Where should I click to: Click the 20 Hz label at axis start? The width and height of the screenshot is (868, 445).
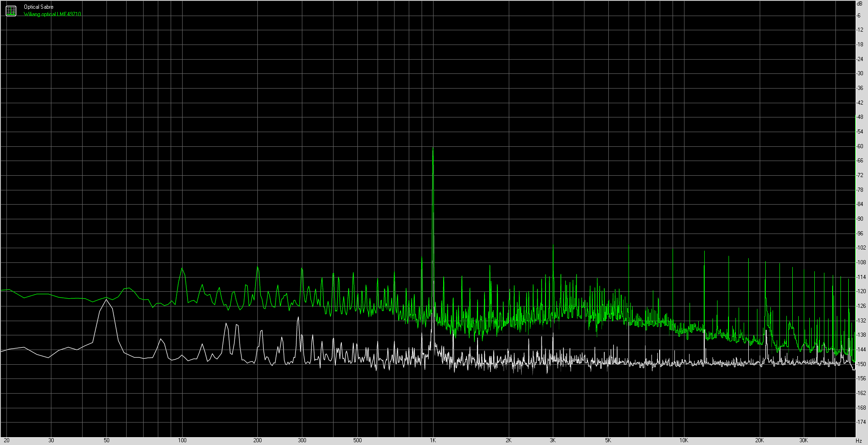pyautogui.click(x=6, y=440)
